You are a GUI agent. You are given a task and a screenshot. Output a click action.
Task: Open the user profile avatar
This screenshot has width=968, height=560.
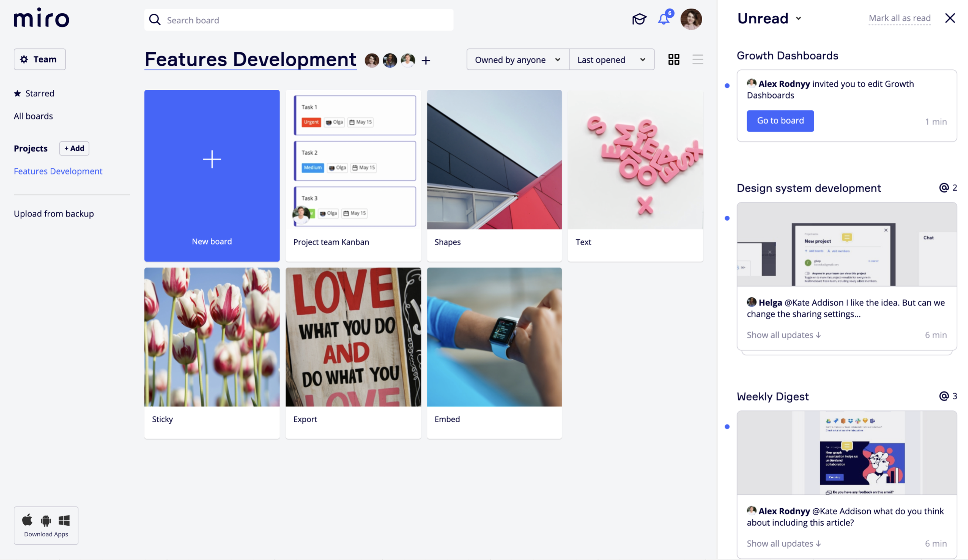[691, 19]
